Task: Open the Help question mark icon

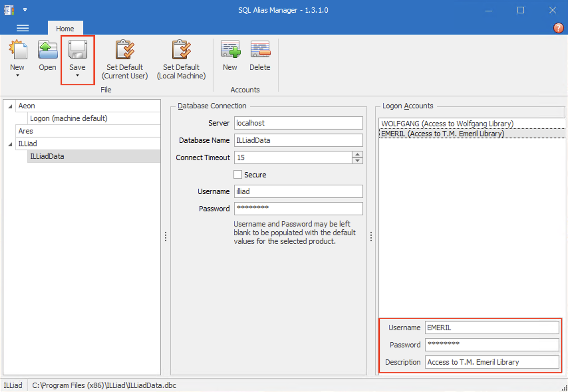Action: (558, 28)
